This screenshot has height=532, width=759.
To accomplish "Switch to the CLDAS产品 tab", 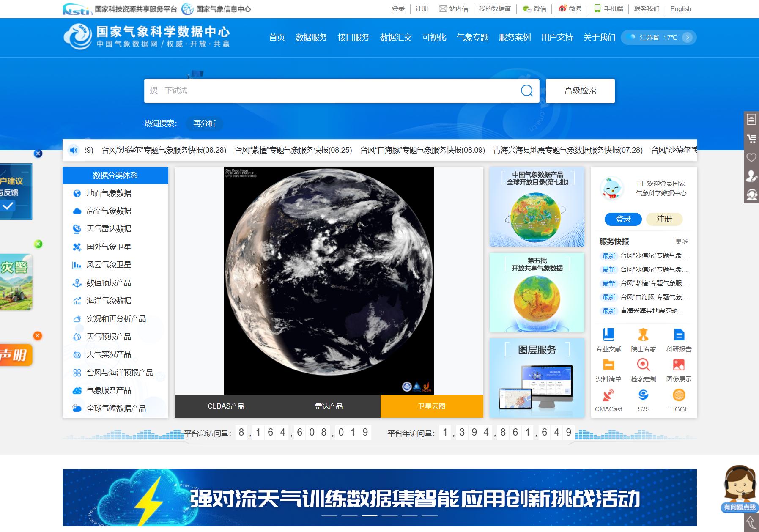I will 226,406.
